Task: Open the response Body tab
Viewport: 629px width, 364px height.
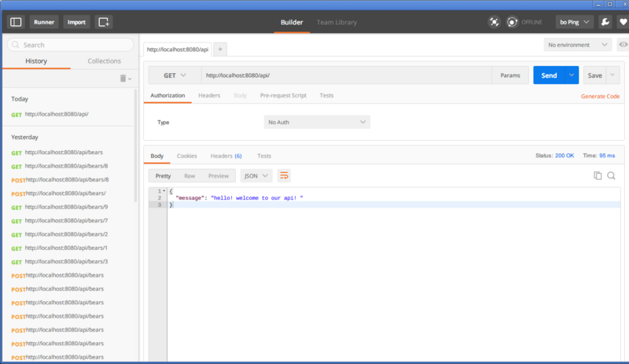Action: pyautogui.click(x=156, y=156)
